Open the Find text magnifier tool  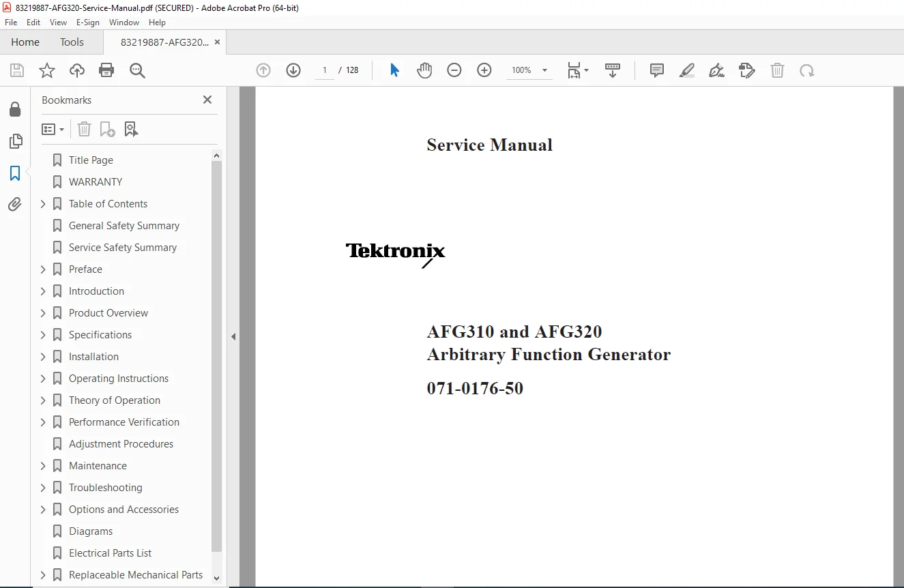pyautogui.click(x=137, y=70)
